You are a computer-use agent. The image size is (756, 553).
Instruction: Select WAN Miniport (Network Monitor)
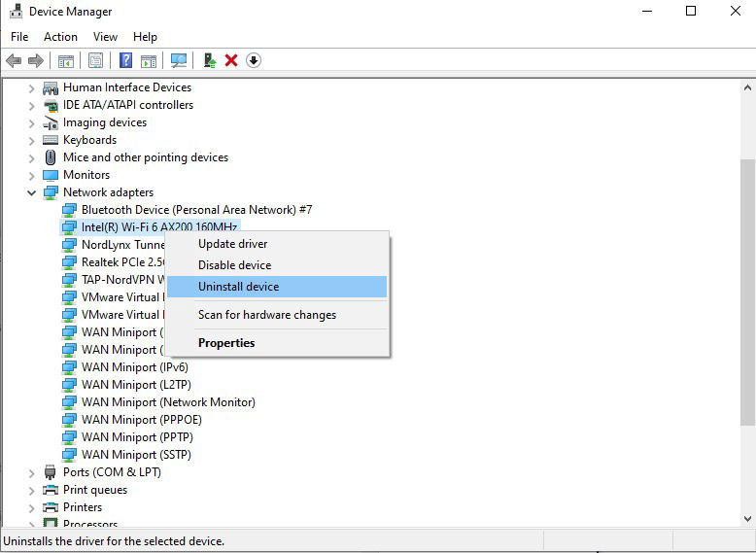tap(168, 402)
